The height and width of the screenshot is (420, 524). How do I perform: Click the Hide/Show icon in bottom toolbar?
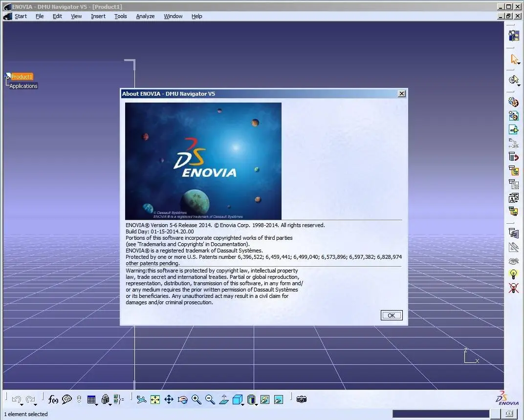pyautogui.click(x=264, y=399)
